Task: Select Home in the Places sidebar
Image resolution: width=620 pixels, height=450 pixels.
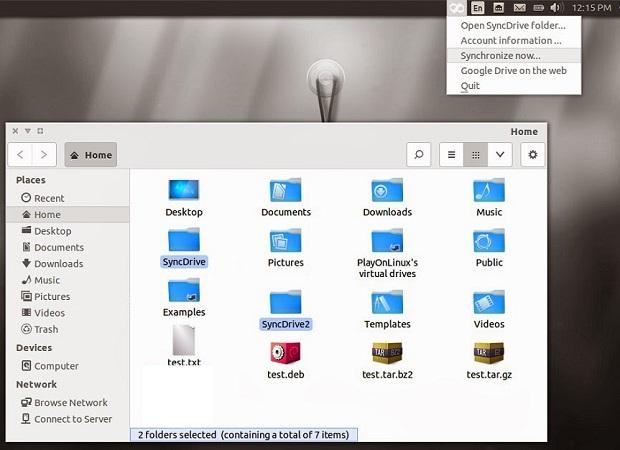Action: 68,214
